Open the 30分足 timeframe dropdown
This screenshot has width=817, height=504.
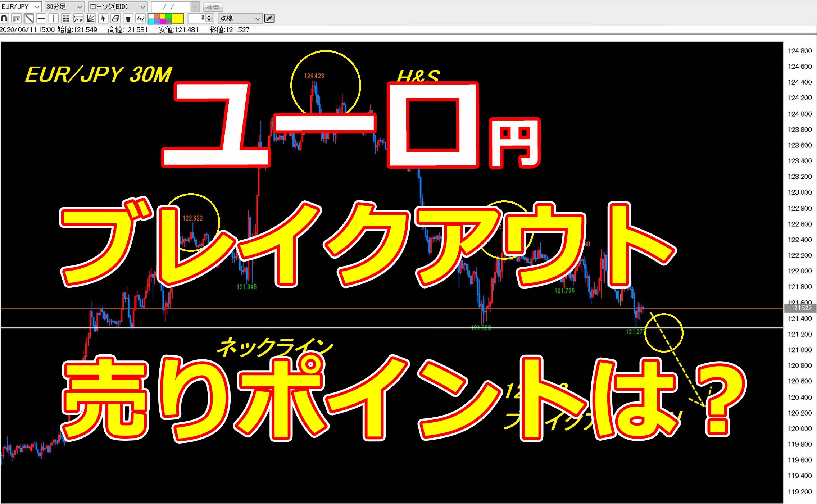tap(65, 6)
